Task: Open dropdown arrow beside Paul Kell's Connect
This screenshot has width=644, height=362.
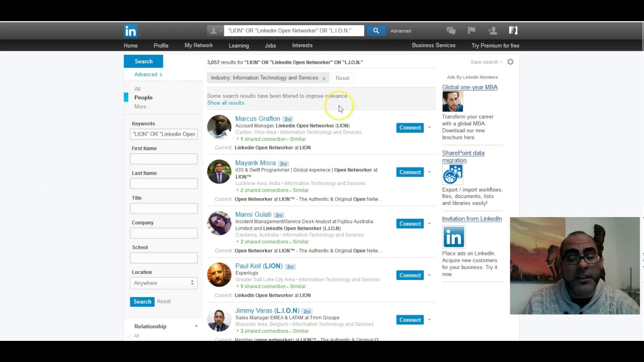Action: click(429, 275)
